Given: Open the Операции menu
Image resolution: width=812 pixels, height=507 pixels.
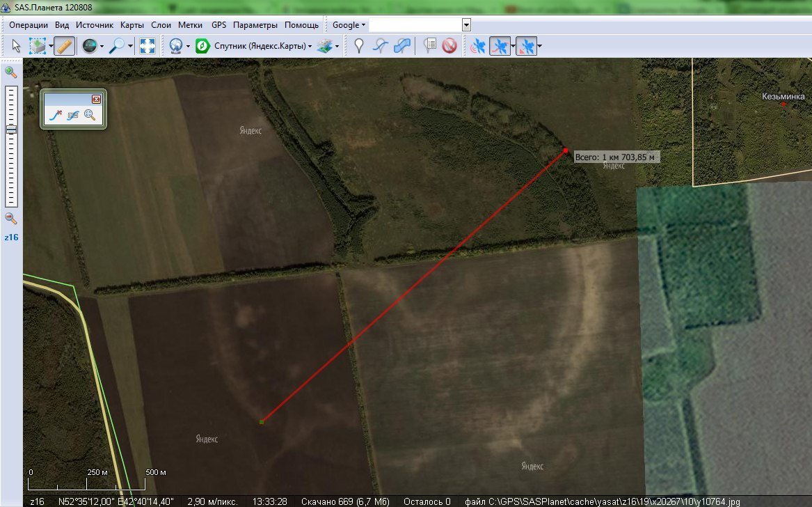Looking at the screenshot, I should tap(29, 25).
